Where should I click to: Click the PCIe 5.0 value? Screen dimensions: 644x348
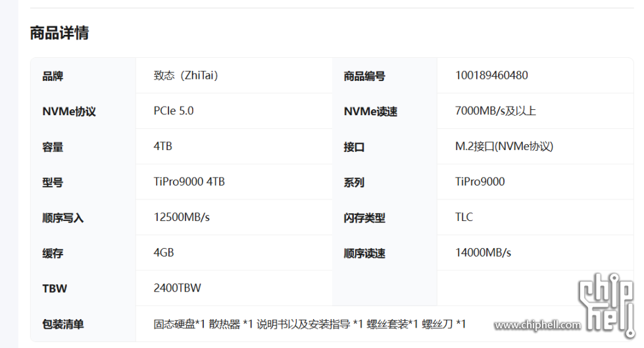(x=173, y=111)
